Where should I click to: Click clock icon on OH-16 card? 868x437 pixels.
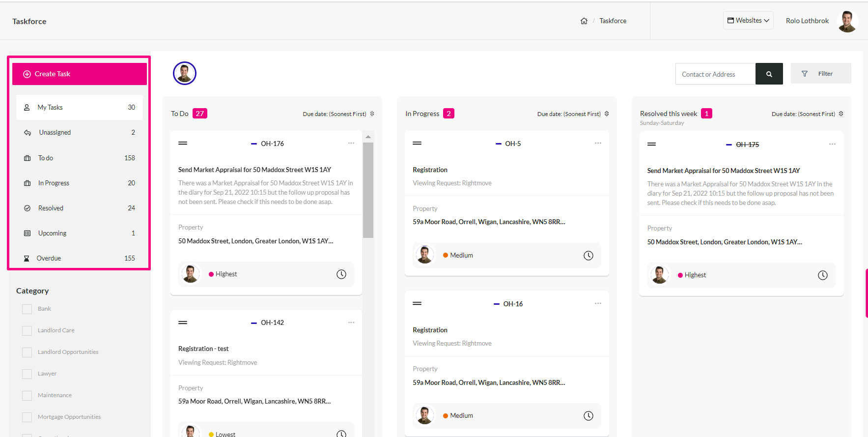588,416
